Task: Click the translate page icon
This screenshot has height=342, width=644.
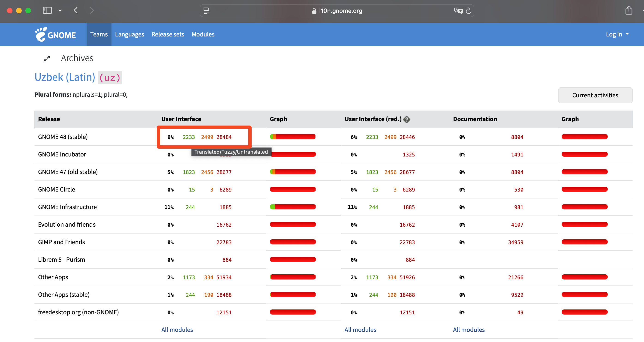Action: coord(458,11)
